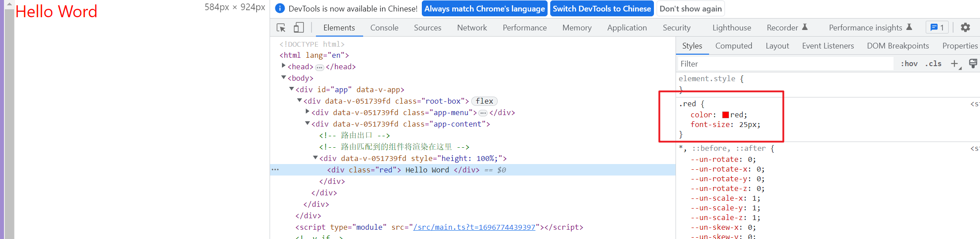Open the Performance tab
Image resolution: width=980 pixels, height=239 pixels.
525,27
